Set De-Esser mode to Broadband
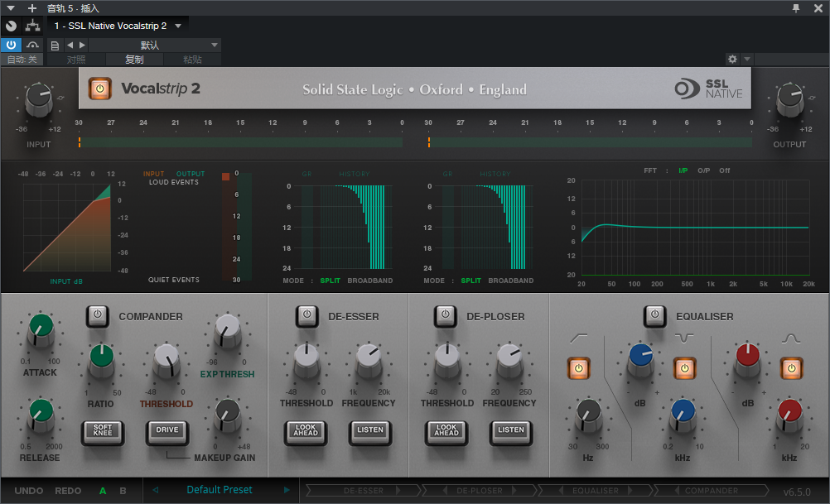 pos(370,281)
